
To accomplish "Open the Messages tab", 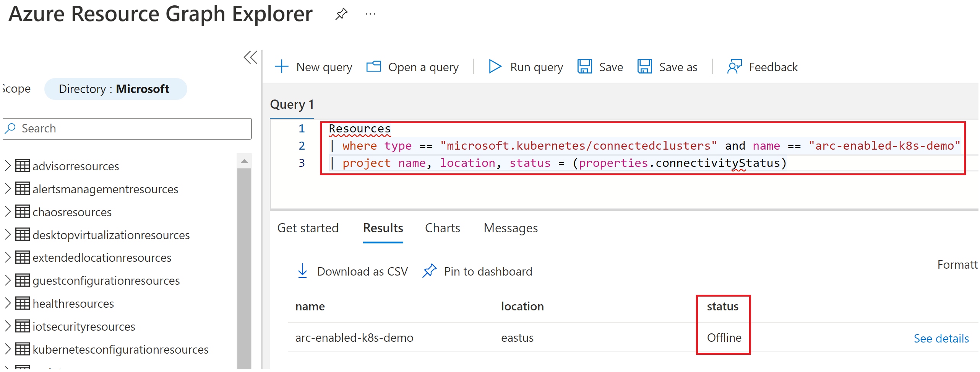I will 511,228.
